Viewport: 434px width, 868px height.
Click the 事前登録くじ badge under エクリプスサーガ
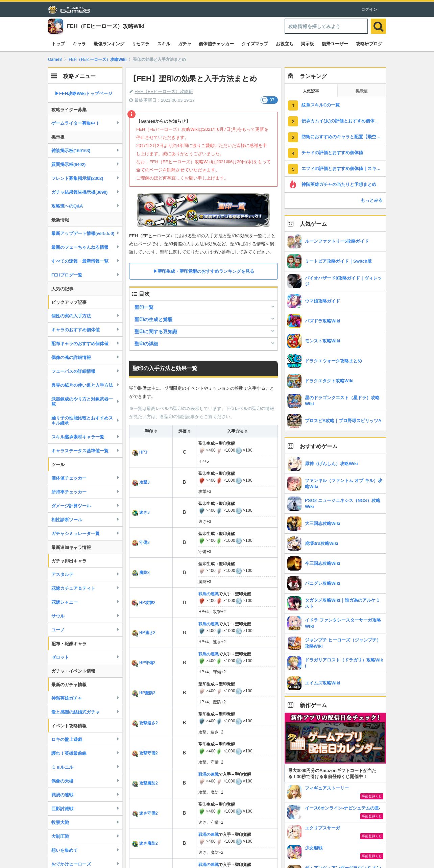[x=372, y=836]
